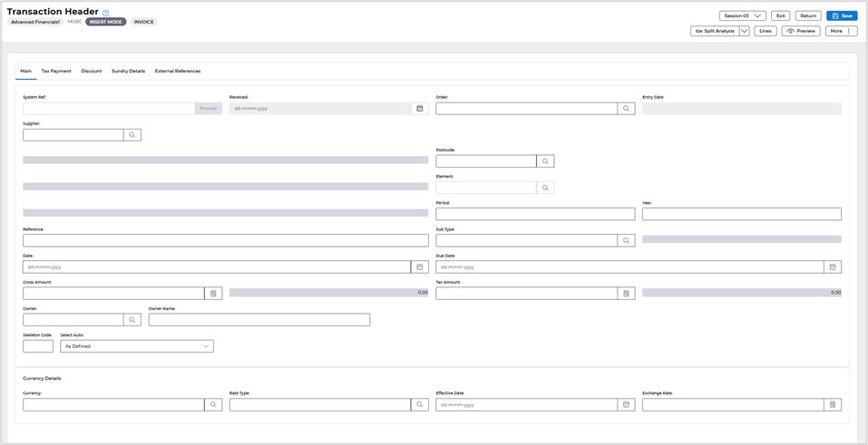Click the Order field search icon
This screenshot has height=445, width=868.
point(626,109)
